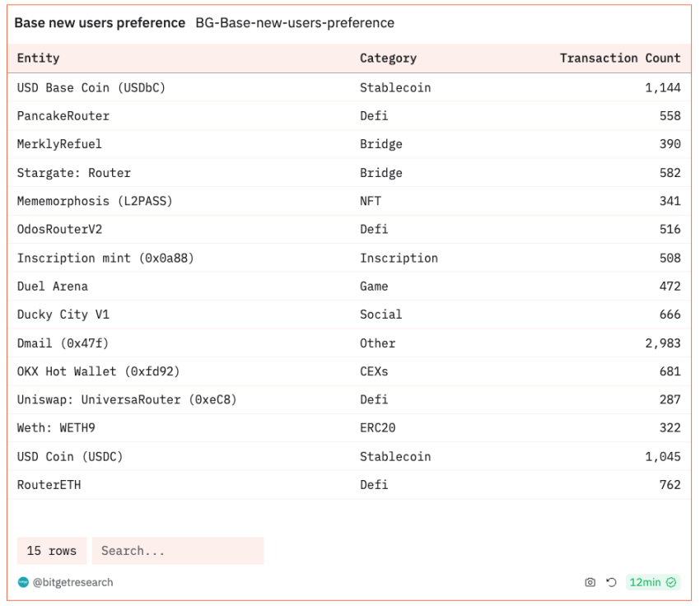The image size is (700, 606).
Task: Click the refresh query icon
Action: 611,582
